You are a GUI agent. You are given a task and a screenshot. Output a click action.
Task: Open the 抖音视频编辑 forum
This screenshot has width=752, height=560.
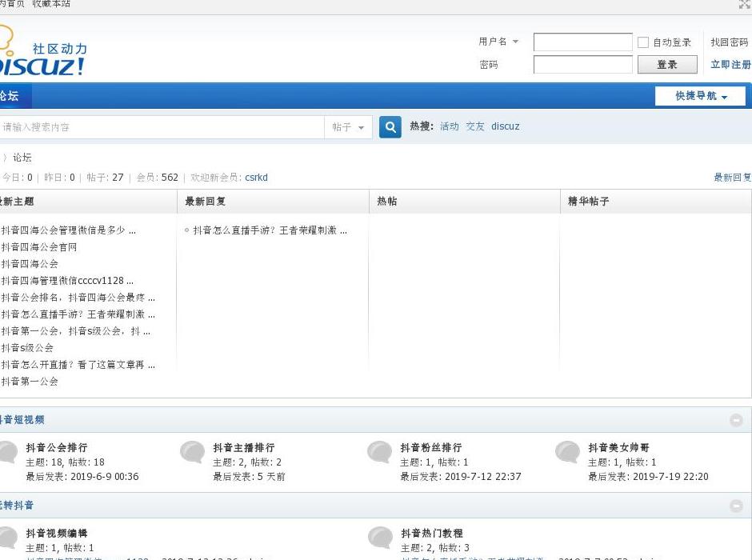click(57, 533)
